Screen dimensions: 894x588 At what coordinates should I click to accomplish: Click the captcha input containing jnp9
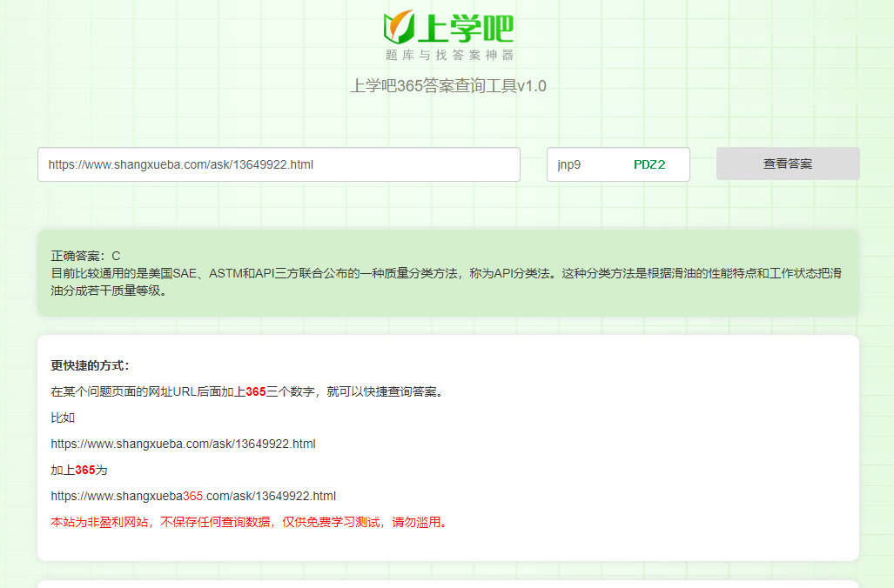click(583, 164)
